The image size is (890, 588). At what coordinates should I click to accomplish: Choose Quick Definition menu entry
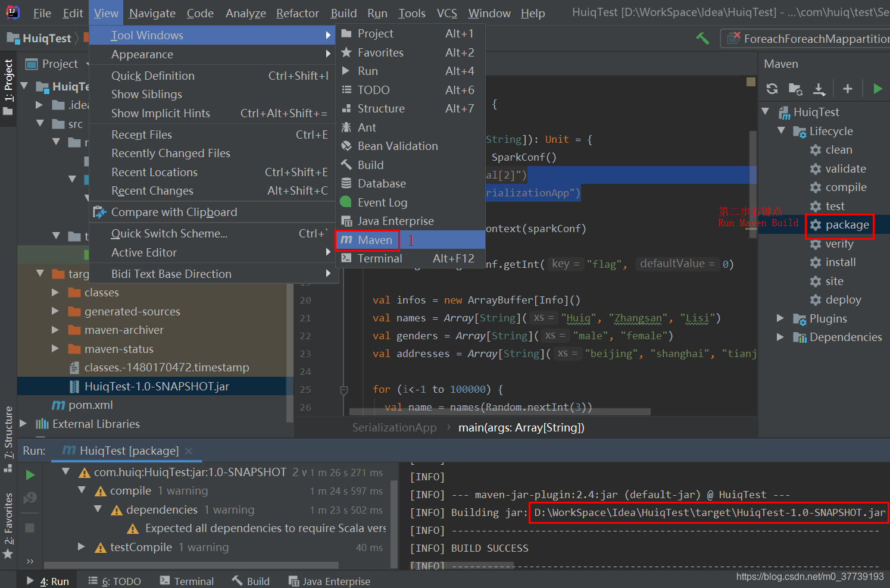click(x=213, y=76)
